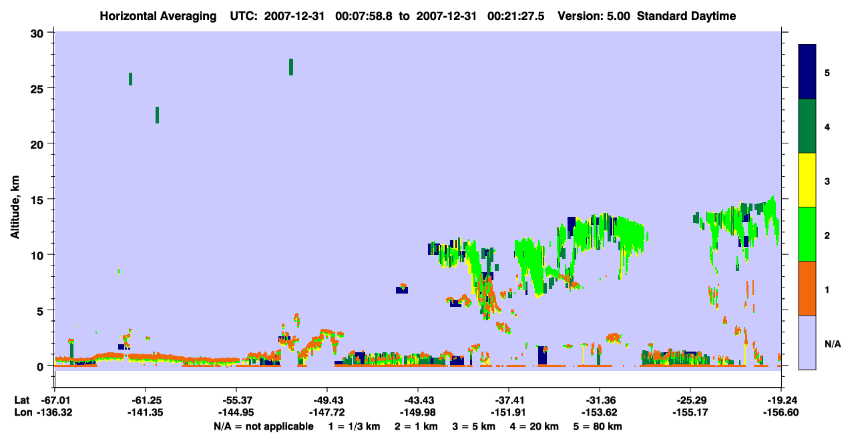Click longitude value -153.62
Viewport: 868px width, 445px height.
click(x=600, y=413)
